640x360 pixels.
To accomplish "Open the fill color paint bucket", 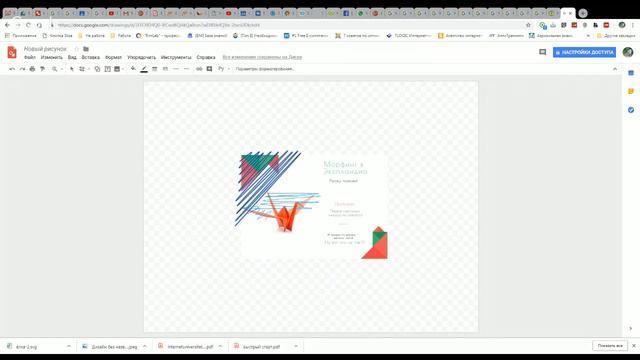I will (x=133, y=69).
